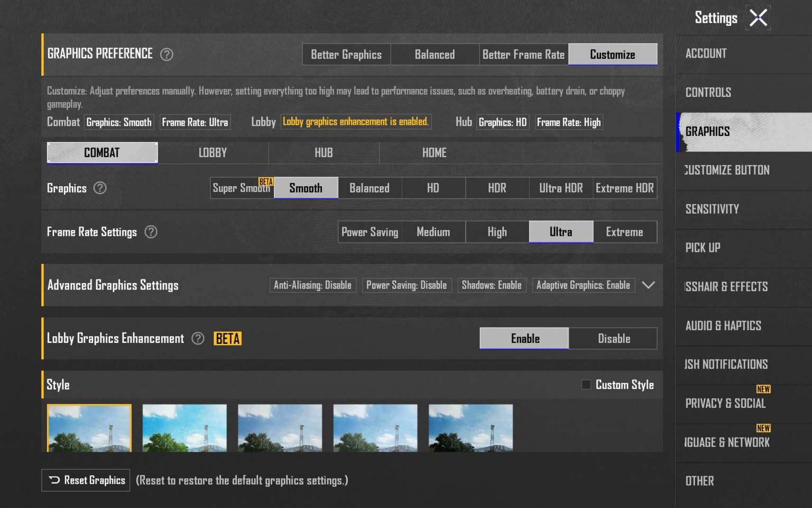Choose HDR graphics quality
Image resolution: width=812 pixels, height=508 pixels.
pos(497,188)
